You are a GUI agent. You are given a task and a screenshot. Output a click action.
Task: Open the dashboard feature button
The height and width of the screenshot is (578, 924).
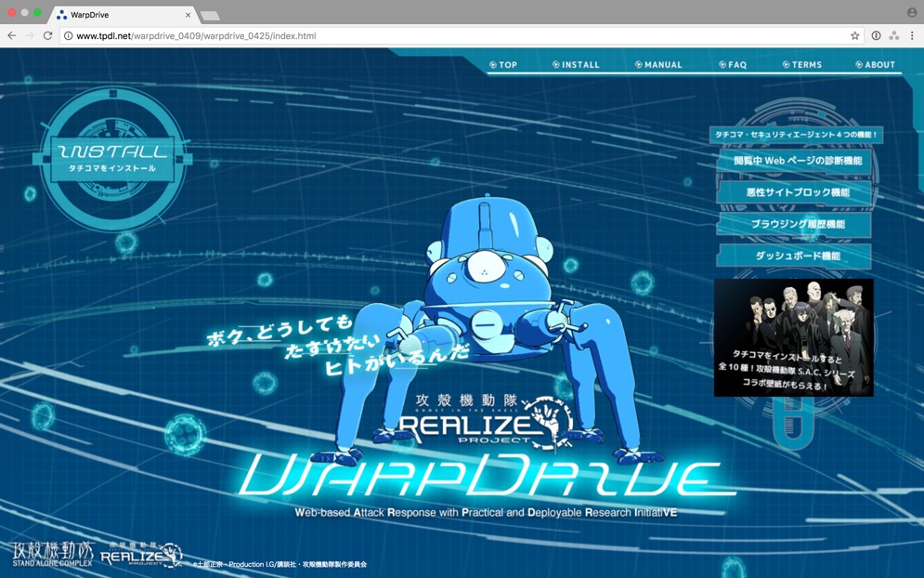pos(794,256)
